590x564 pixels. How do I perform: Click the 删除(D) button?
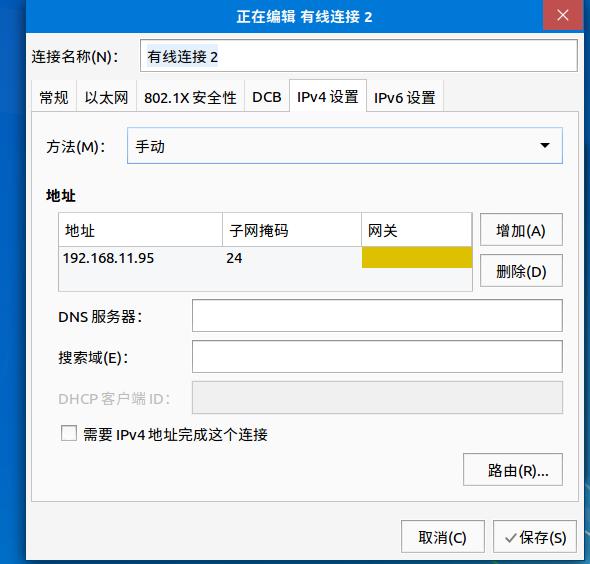pyautogui.click(x=521, y=271)
